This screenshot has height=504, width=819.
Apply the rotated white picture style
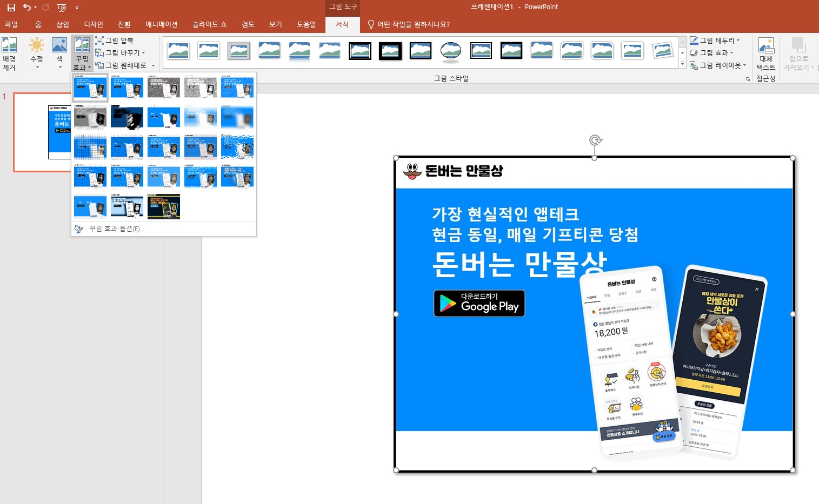point(663,50)
